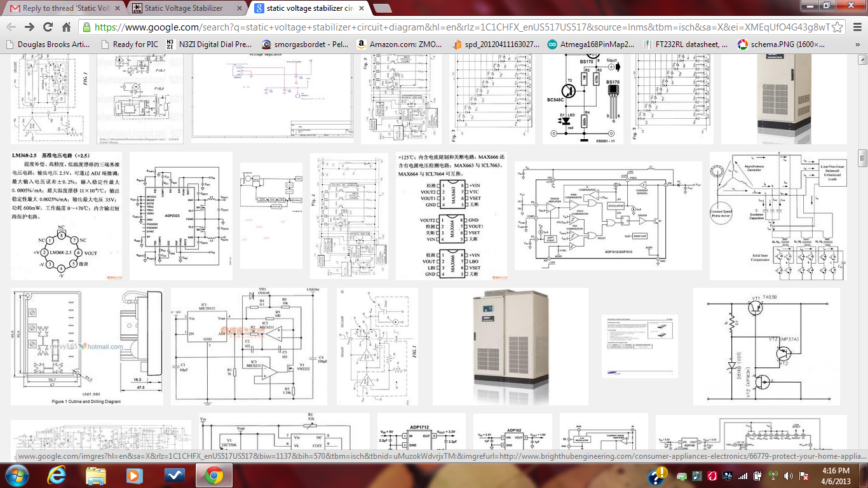Click the address bar URL field

pyautogui.click(x=461, y=27)
